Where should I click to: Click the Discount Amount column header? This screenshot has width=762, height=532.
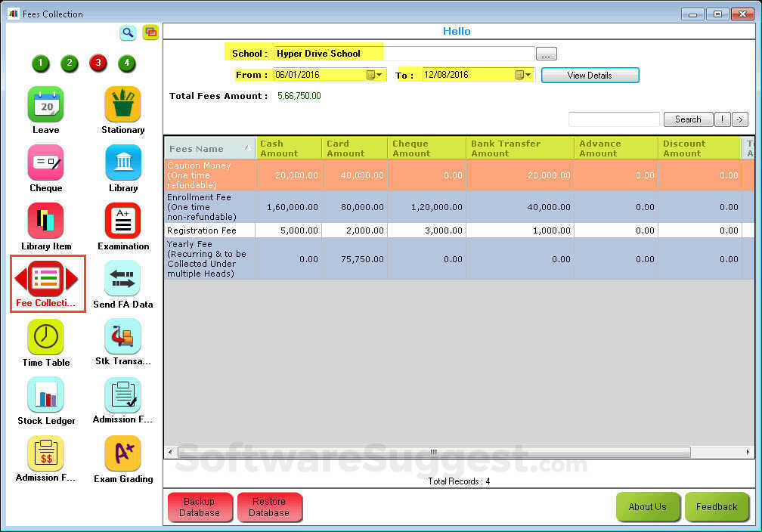(x=700, y=149)
